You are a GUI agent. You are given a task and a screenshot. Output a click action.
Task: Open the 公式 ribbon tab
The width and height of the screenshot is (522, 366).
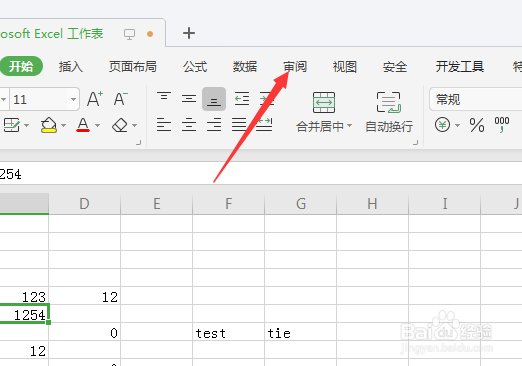coord(195,67)
